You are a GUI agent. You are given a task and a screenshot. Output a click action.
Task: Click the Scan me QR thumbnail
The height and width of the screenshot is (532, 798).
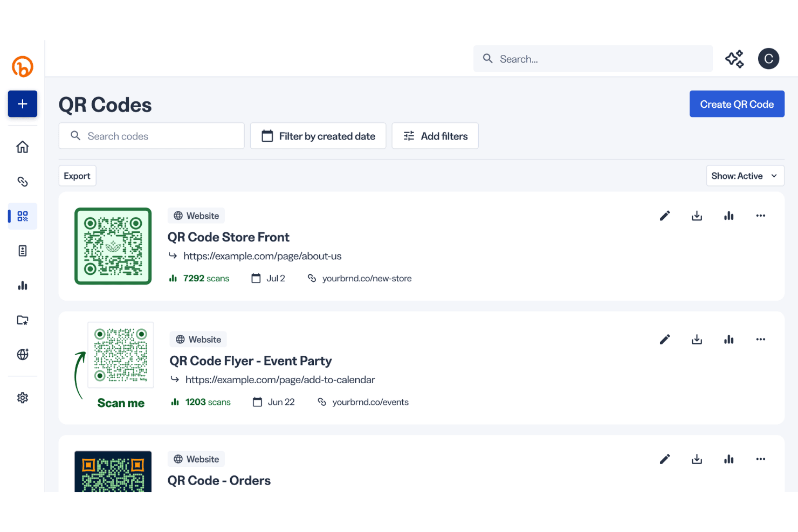tap(121, 355)
